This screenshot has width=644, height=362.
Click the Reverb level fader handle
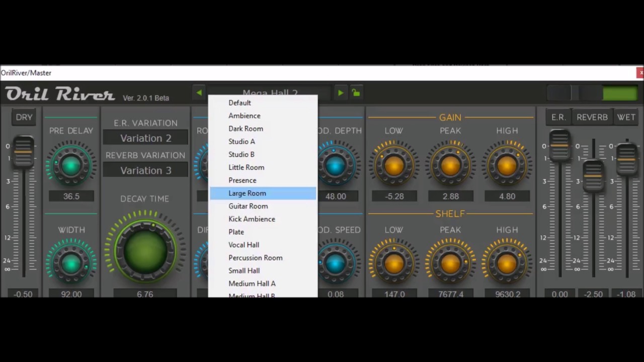[593, 175]
